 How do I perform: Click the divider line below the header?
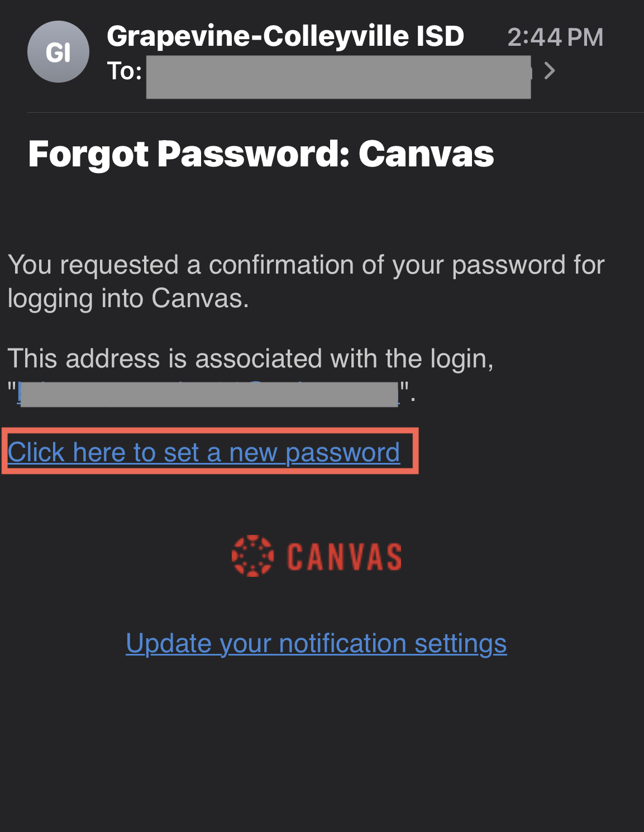pos(335,113)
